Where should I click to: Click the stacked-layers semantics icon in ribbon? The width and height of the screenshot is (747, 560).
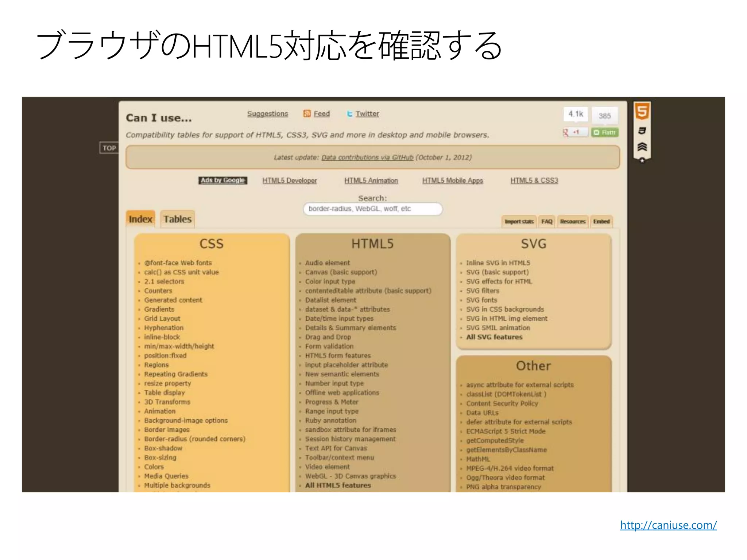click(642, 147)
